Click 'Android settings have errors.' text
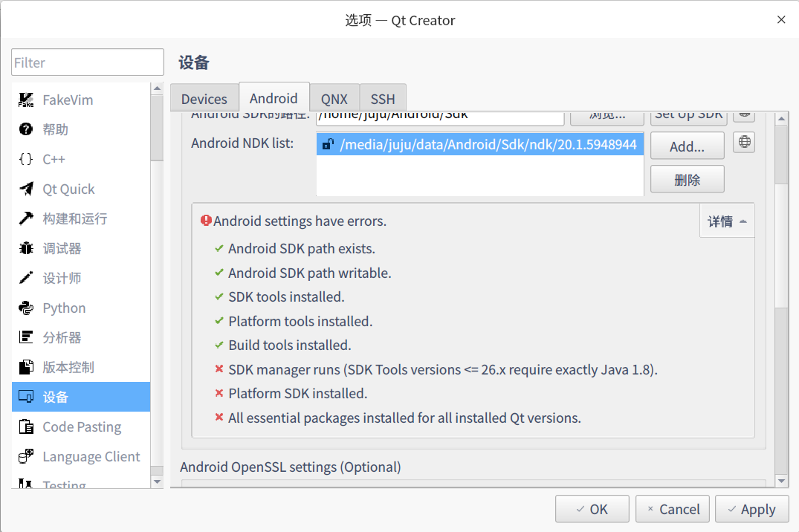Image resolution: width=799 pixels, height=532 pixels. 300,221
